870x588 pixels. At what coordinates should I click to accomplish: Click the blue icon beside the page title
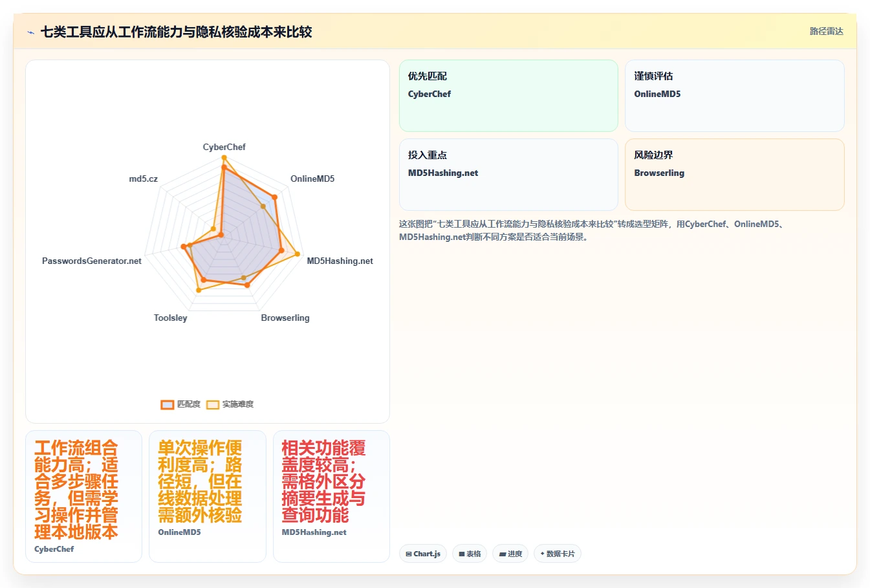coord(30,32)
